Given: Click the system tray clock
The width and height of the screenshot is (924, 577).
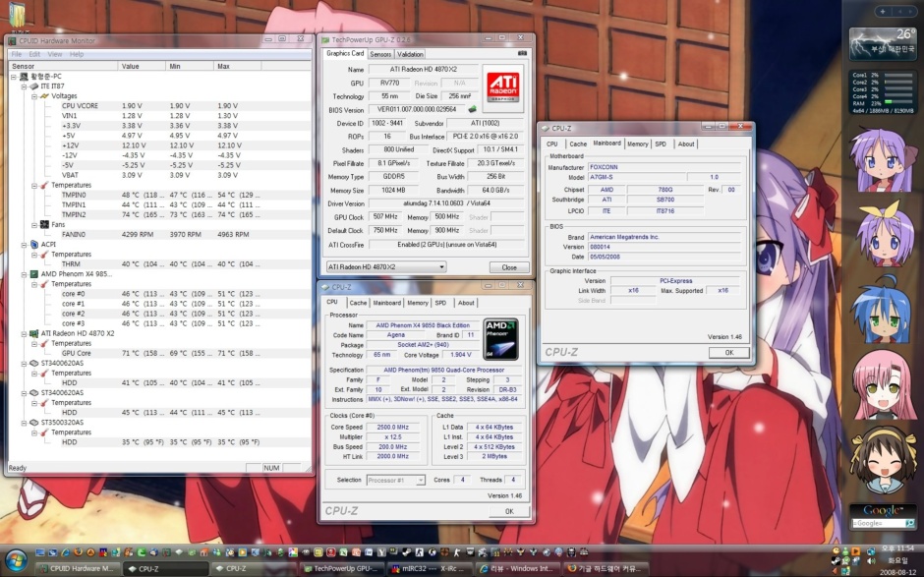Looking at the screenshot, I should point(898,560).
